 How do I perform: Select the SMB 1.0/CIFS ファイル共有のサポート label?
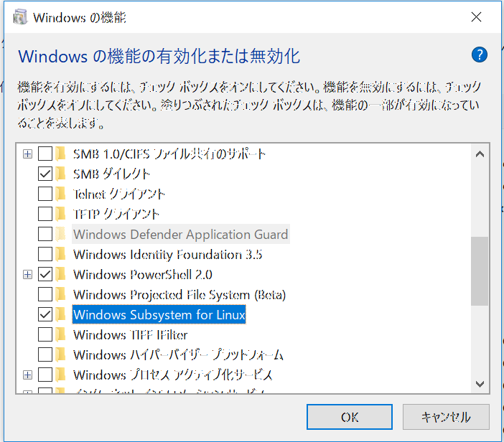coord(169,154)
